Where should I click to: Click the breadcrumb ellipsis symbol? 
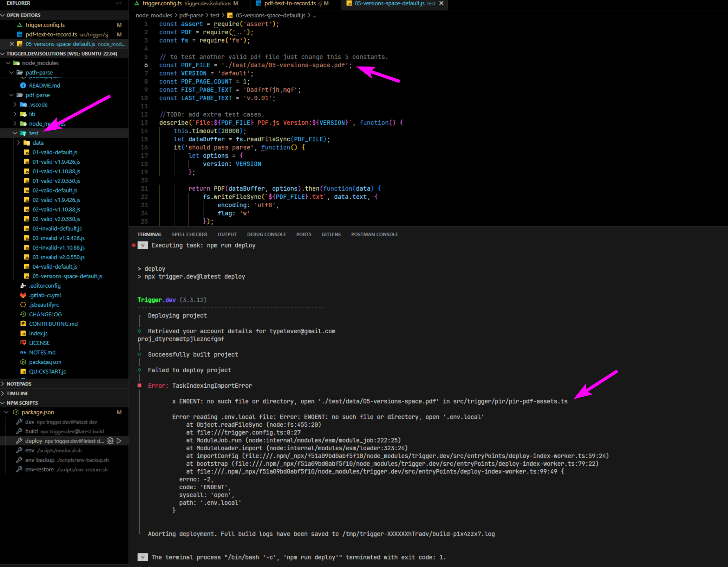[314, 15]
